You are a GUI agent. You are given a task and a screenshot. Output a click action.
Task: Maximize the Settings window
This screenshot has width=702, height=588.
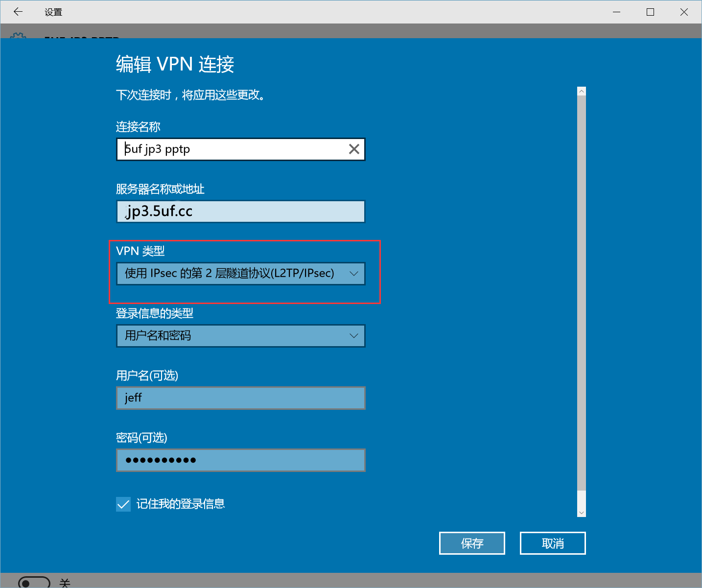tap(650, 12)
